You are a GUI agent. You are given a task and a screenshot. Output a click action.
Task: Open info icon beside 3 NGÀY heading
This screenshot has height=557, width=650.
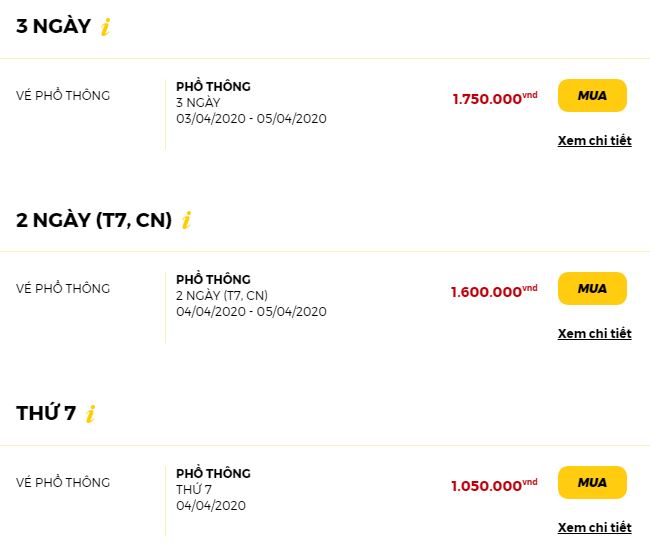[x=106, y=27]
